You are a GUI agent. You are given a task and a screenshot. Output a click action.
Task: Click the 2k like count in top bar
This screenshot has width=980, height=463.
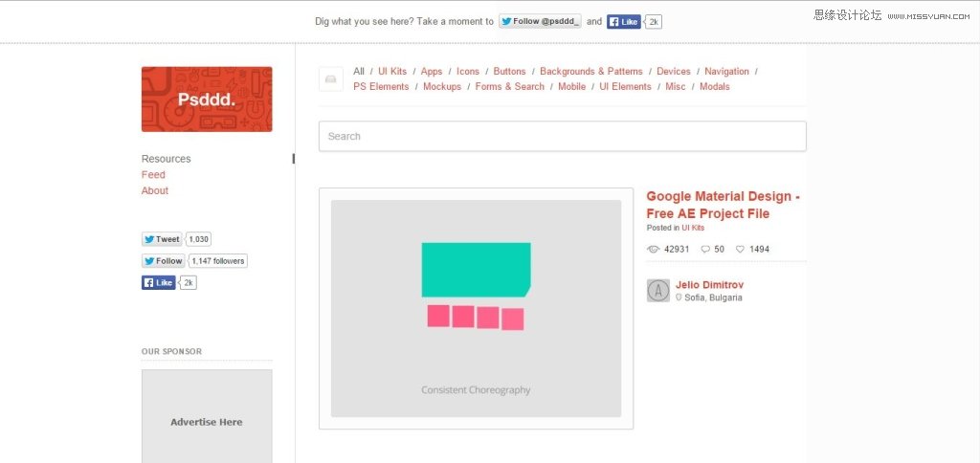tap(654, 22)
